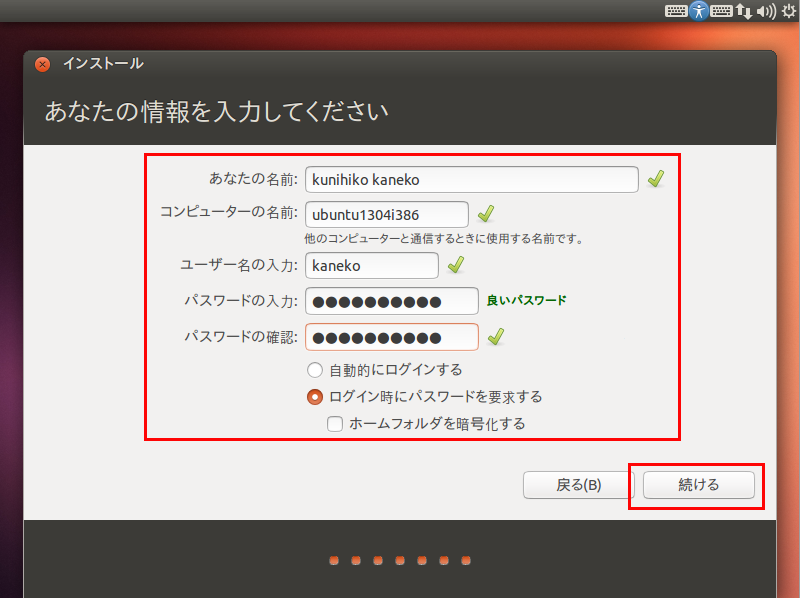Click green checkmark beside password confirmation field
The width and height of the screenshot is (800, 598).
tap(496, 336)
